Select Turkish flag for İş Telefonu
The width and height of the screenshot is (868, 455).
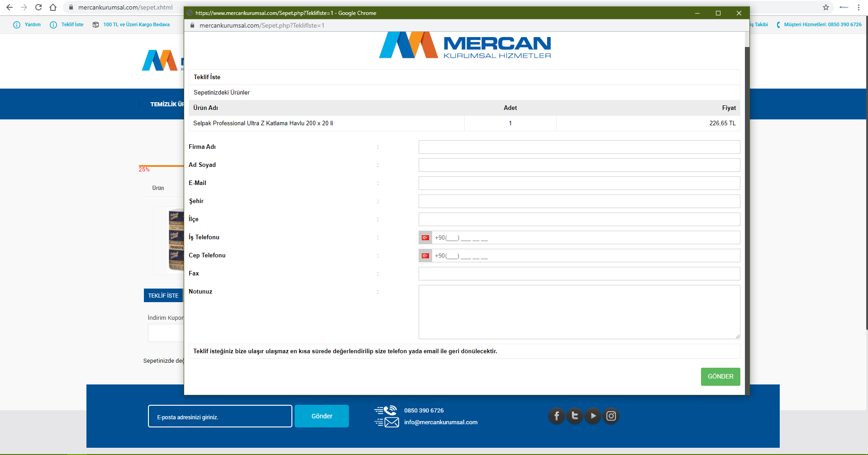[425, 237]
